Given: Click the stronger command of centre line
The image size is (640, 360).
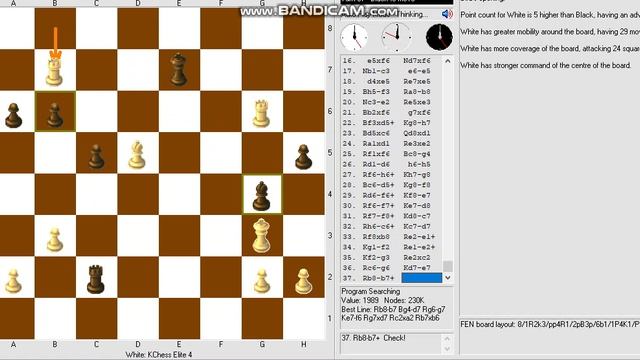Looking at the screenshot, I should [x=546, y=65].
